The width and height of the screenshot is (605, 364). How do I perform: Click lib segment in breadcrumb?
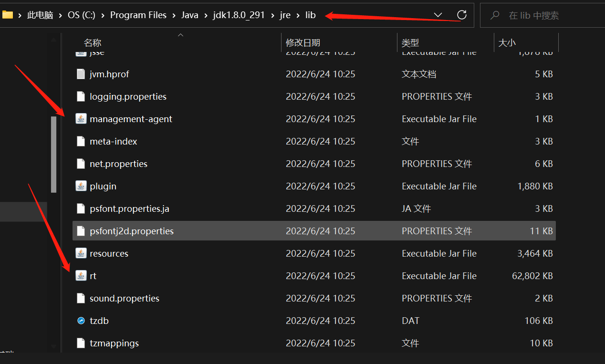(x=310, y=15)
